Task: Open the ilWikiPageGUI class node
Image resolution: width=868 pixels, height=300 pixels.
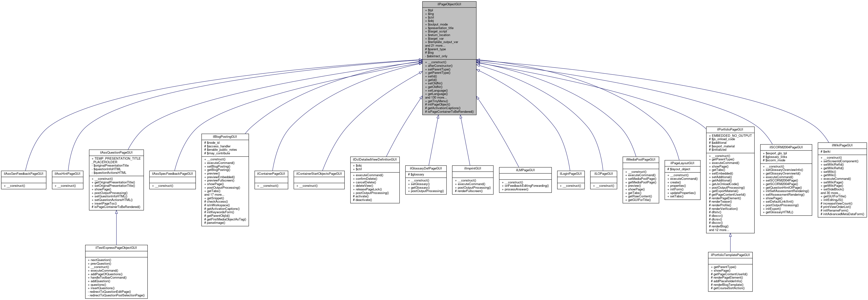Action: tap(842, 180)
